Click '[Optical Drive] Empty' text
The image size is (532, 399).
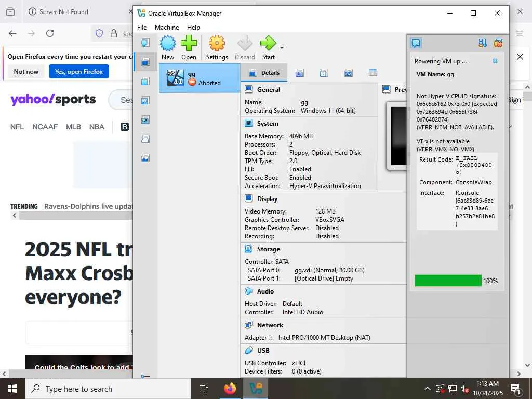(x=324, y=278)
